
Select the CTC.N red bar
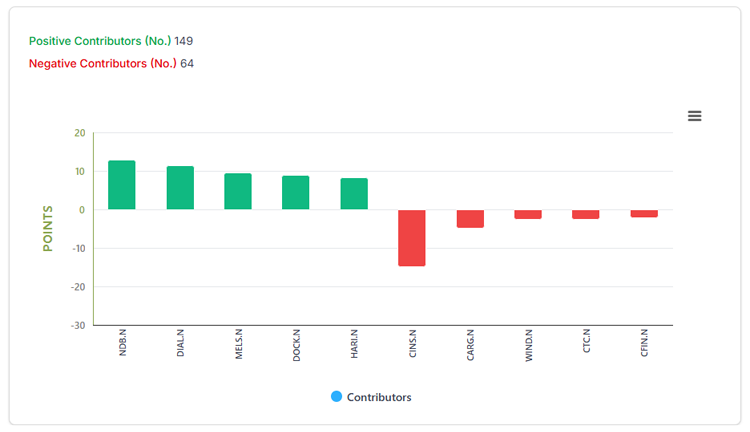click(585, 214)
